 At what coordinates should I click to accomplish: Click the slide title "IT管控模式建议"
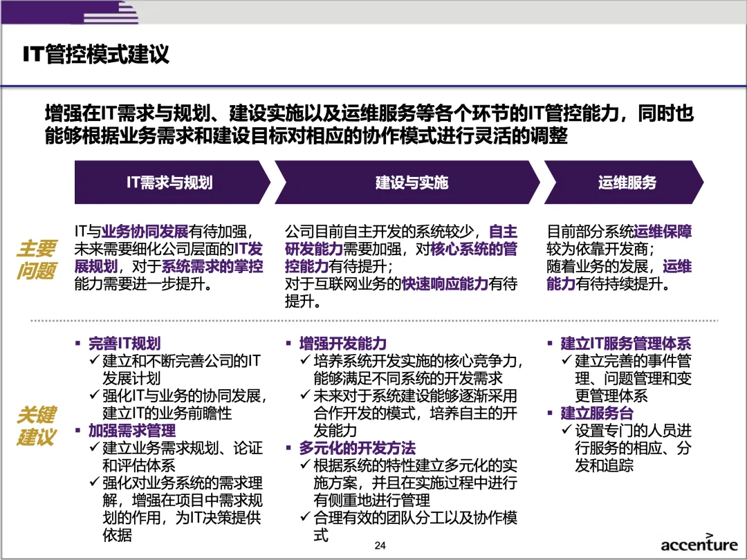click(95, 55)
